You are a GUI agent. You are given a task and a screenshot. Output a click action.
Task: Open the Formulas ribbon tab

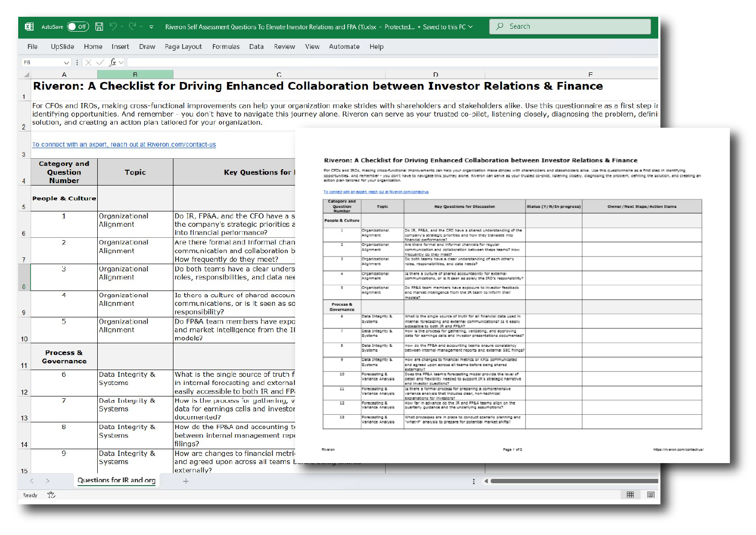226,47
